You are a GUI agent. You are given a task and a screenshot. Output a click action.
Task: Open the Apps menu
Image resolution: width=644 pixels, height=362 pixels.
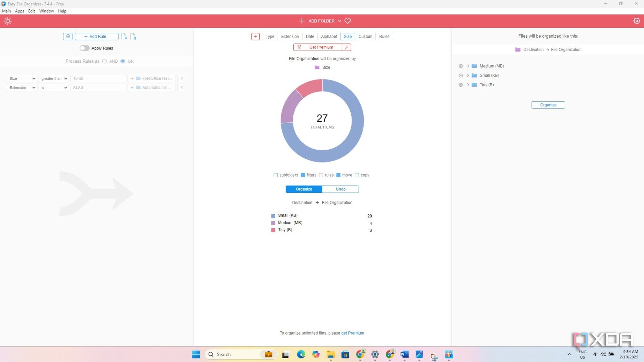point(19,11)
